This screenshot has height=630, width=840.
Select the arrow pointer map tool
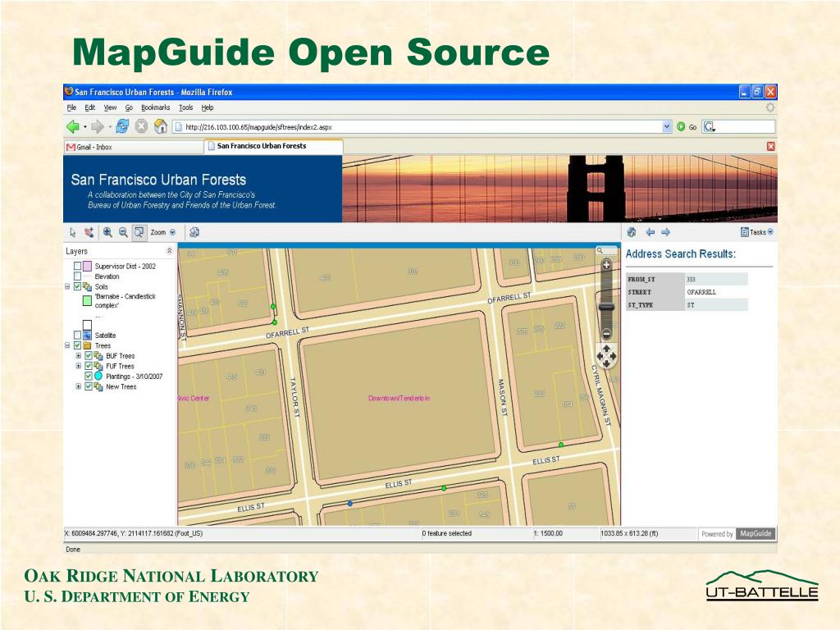tap(73, 232)
